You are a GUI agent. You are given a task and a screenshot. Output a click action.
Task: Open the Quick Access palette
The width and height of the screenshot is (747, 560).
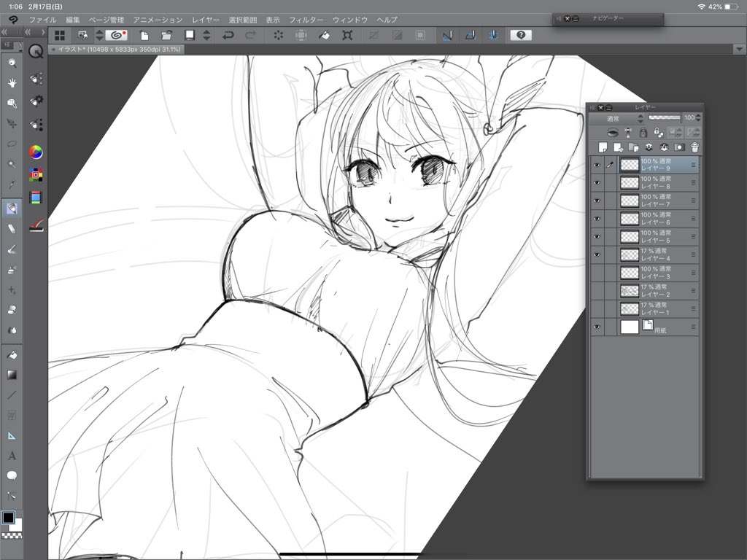(x=36, y=52)
